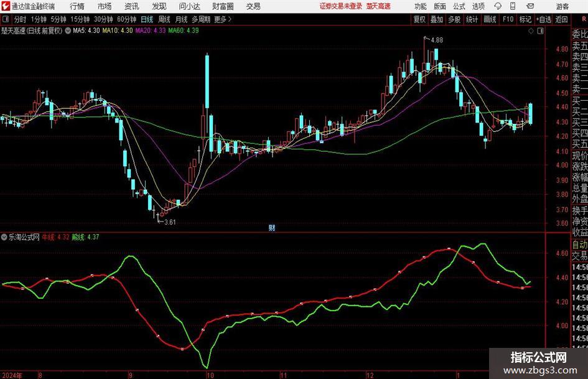Open the 功能 menu
This screenshot has height=379, width=588.
(421, 6)
